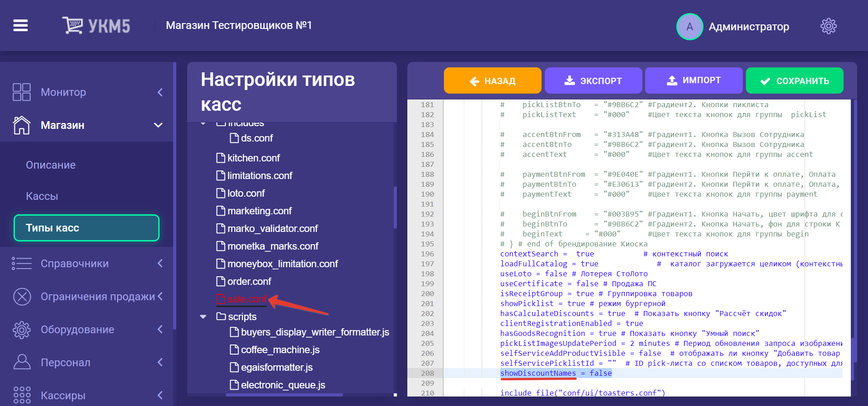Click the Магазин house icon
868x406 pixels.
[22, 125]
